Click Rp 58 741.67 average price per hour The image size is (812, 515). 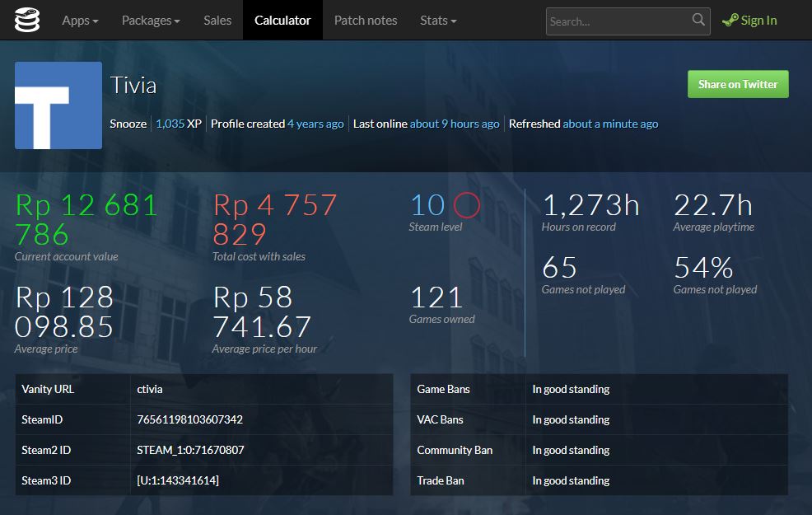[x=262, y=312]
